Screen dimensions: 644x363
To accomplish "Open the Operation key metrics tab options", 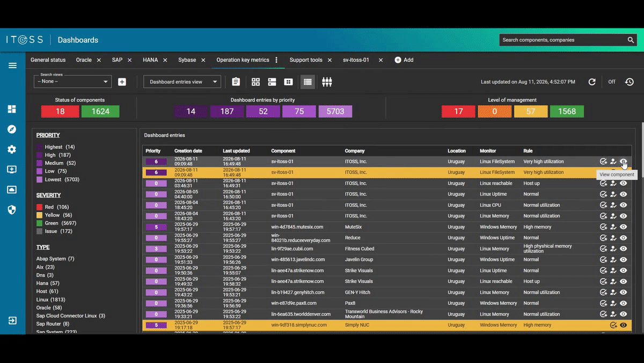I will (276, 60).
